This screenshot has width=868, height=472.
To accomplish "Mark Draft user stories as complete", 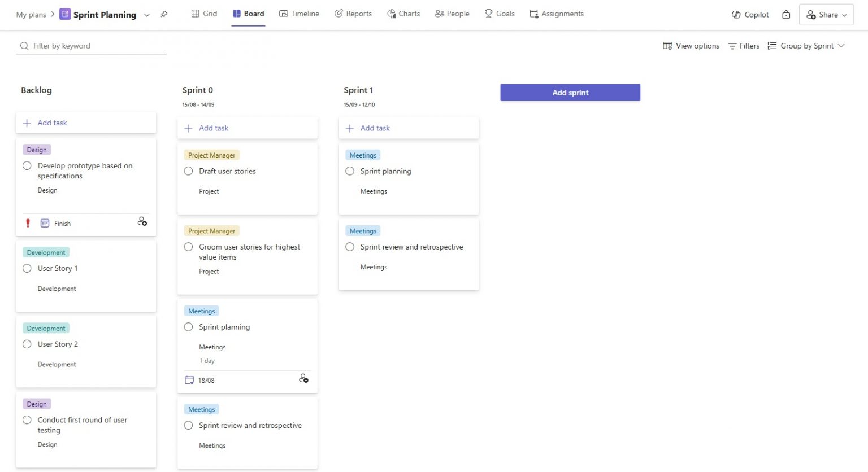I will click(x=188, y=171).
